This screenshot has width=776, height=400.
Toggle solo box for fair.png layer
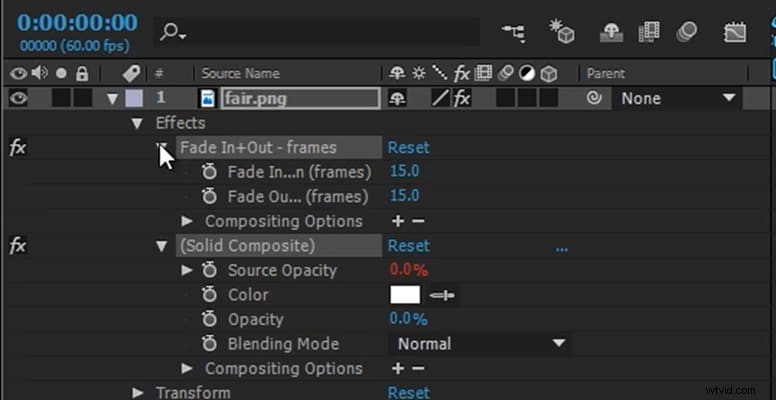pyautogui.click(x=61, y=98)
